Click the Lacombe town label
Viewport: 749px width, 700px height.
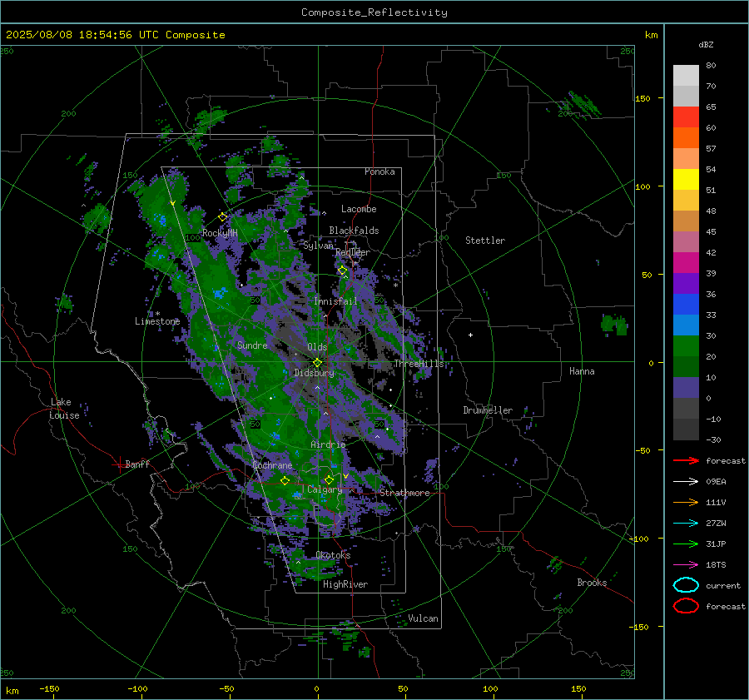click(359, 209)
